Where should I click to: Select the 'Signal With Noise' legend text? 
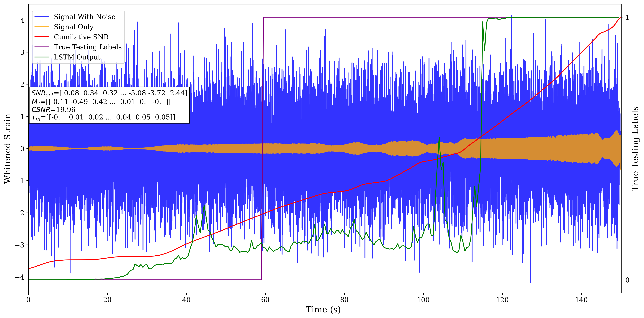click(x=84, y=17)
